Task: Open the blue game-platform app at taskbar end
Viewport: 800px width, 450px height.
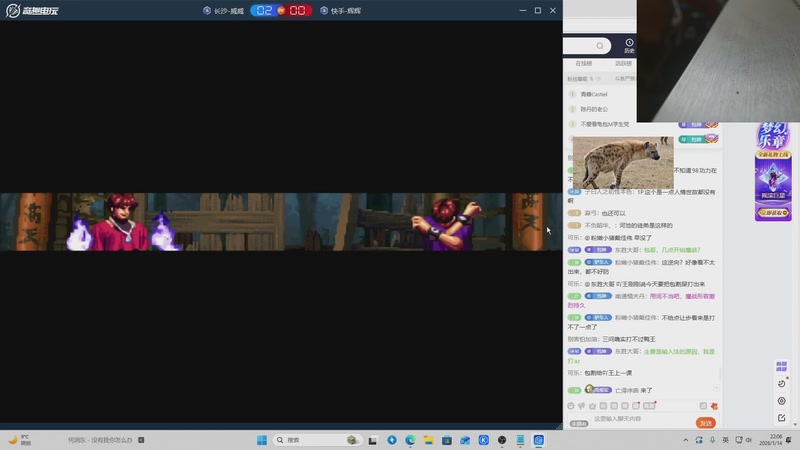Action: tap(539, 440)
